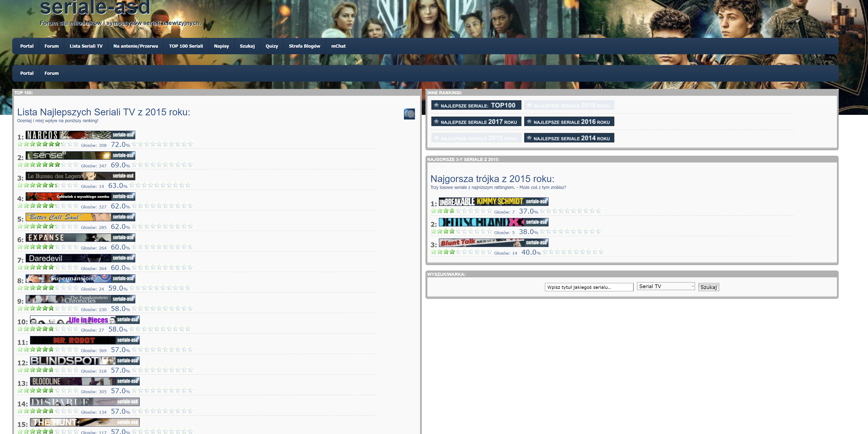
Task: Click Forum in the secondary bar
Action: point(52,73)
